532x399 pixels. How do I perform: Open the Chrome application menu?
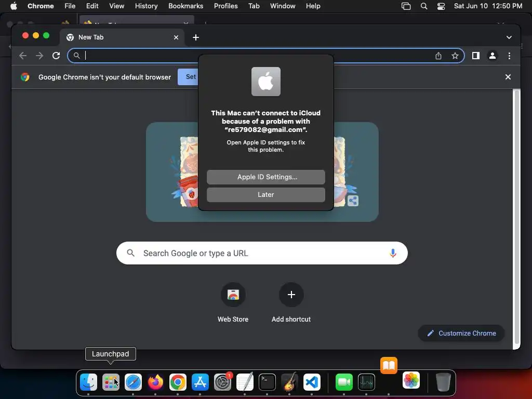click(41, 6)
